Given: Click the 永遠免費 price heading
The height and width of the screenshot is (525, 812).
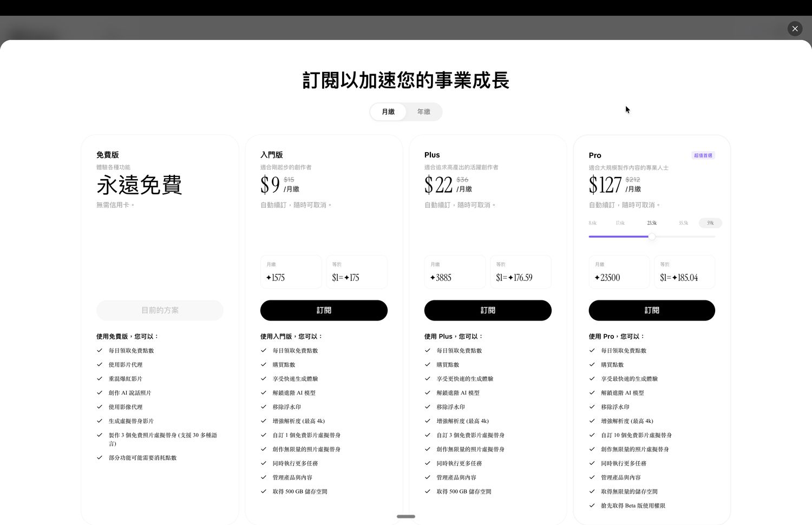Looking at the screenshot, I should tap(139, 185).
